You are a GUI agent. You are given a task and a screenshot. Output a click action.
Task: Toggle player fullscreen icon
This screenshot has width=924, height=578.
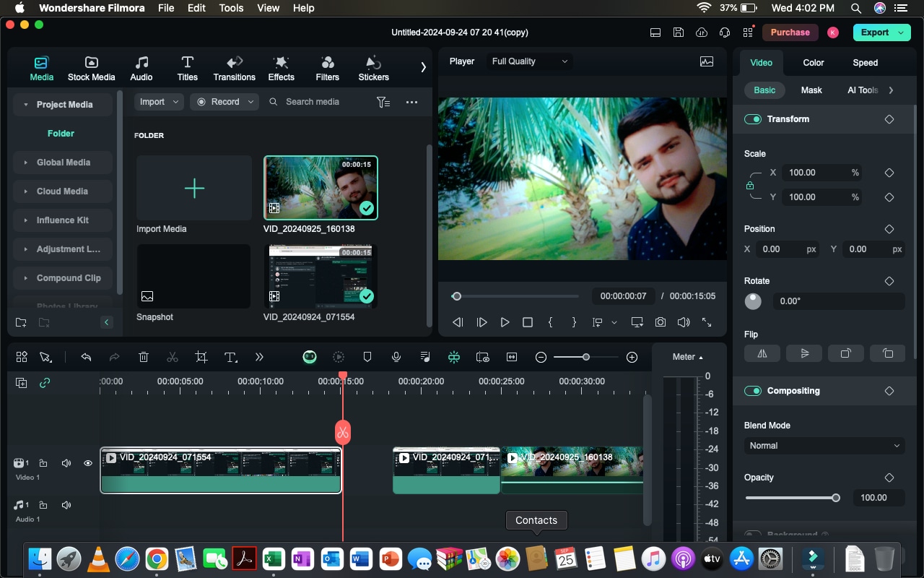point(706,322)
